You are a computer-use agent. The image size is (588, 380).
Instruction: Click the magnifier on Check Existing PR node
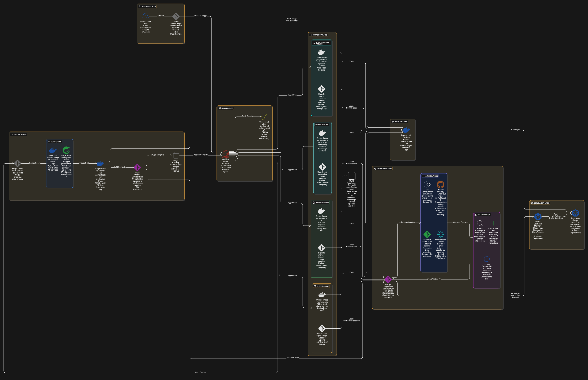[480, 223]
